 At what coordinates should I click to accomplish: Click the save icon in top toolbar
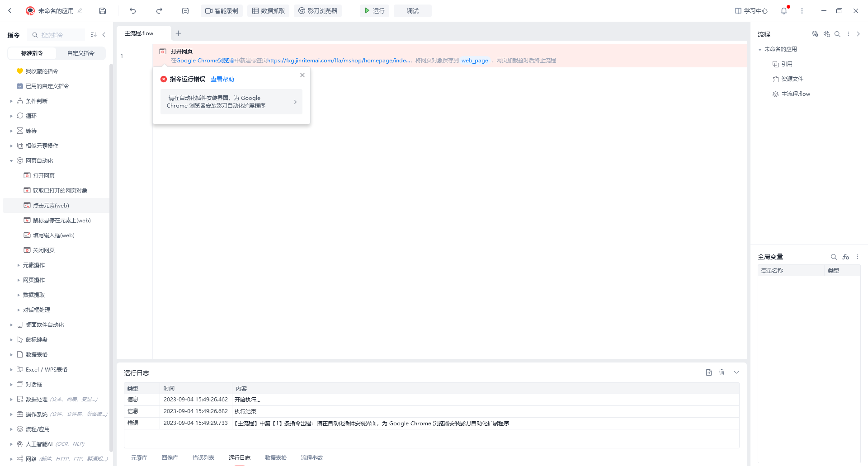(103, 11)
